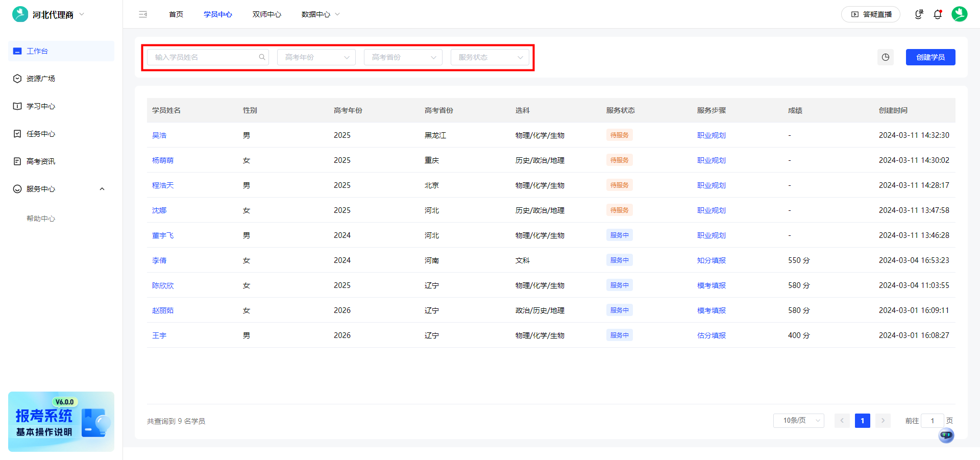The height and width of the screenshot is (460, 980).
Task: Click the 服务中心 smiley icon
Action: coord(17,188)
